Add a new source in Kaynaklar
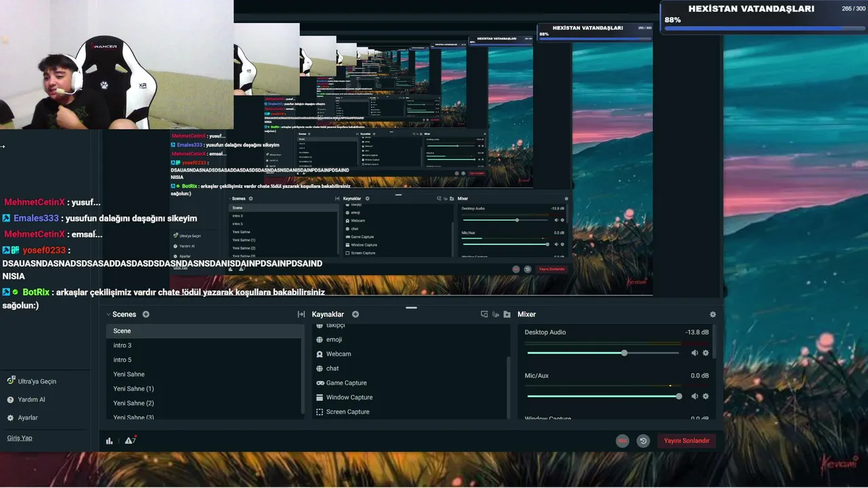The width and height of the screenshot is (868, 488). click(355, 314)
